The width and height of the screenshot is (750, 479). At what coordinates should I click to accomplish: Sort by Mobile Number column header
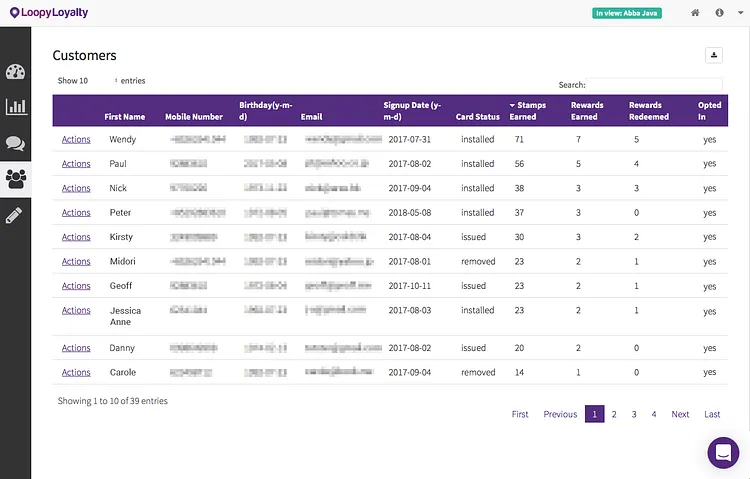click(x=194, y=117)
